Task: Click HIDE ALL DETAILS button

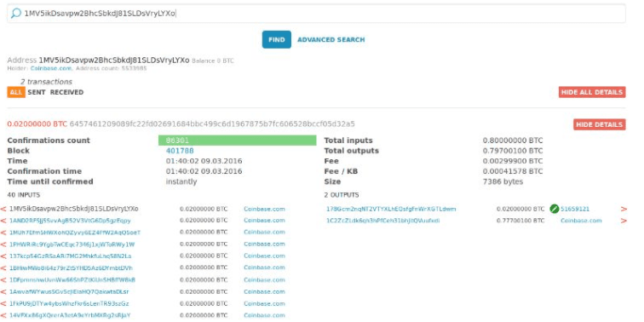Action: click(x=592, y=92)
